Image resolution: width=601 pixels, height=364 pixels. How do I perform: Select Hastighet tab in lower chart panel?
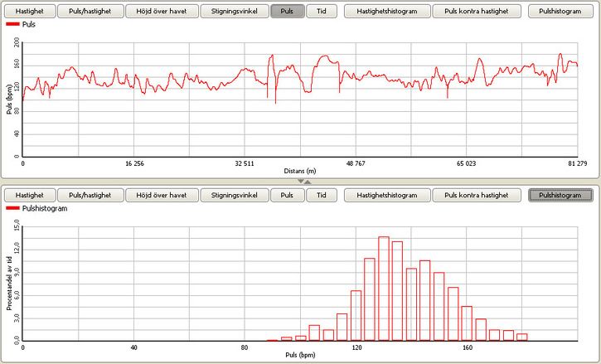[30, 195]
